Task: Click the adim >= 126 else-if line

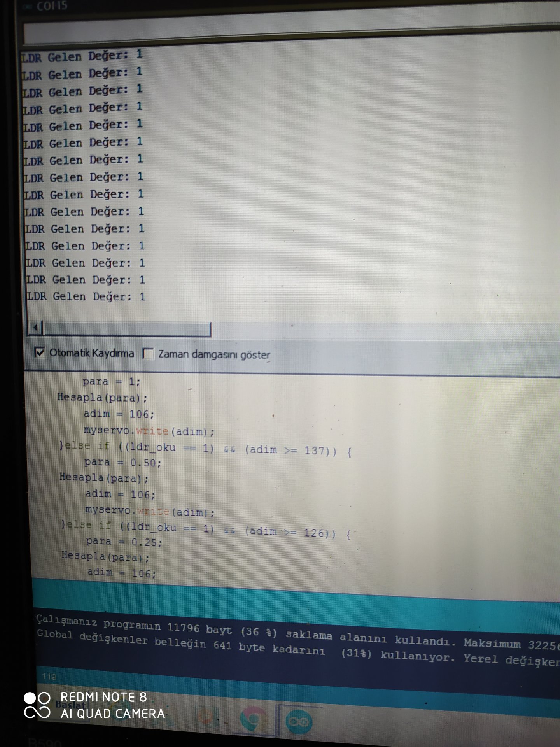Action: (x=206, y=529)
